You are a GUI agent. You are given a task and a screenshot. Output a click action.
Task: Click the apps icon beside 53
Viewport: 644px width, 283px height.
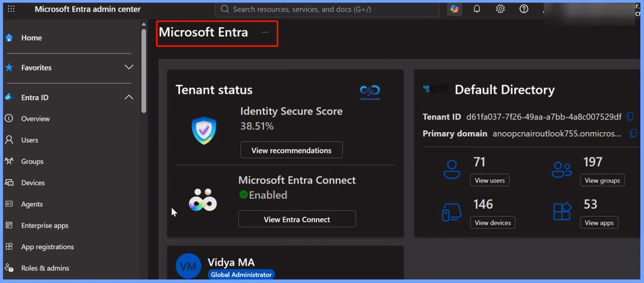562,213
